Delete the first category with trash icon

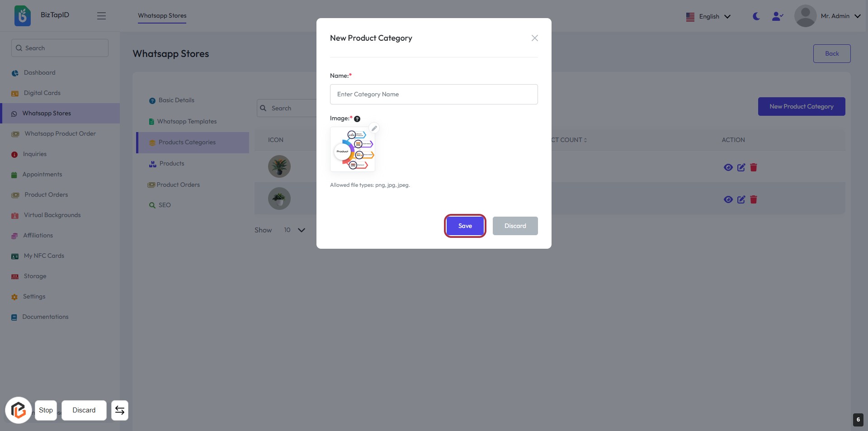click(x=754, y=167)
